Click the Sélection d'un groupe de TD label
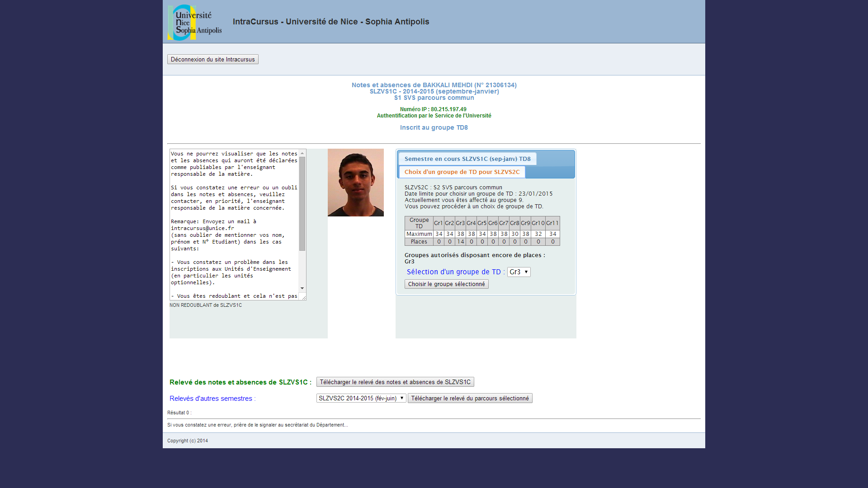This screenshot has width=868, height=488. 456,272
